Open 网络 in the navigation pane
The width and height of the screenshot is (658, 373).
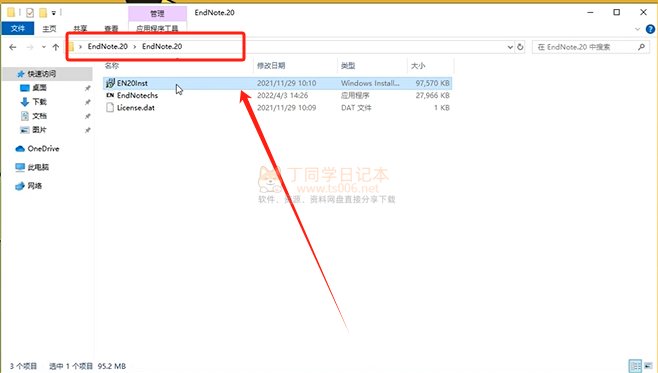pyautogui.click(x=34, y=185)
